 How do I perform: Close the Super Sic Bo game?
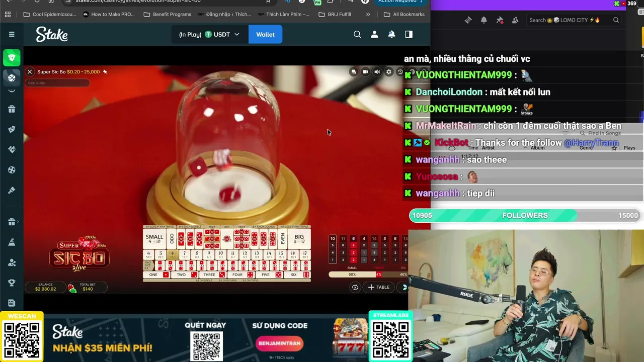pyautogui.click(x=30, y=72)
